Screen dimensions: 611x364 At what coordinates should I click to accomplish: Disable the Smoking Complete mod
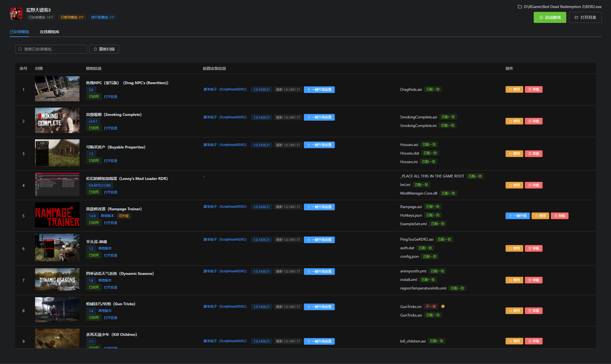[x=514, y=121]
